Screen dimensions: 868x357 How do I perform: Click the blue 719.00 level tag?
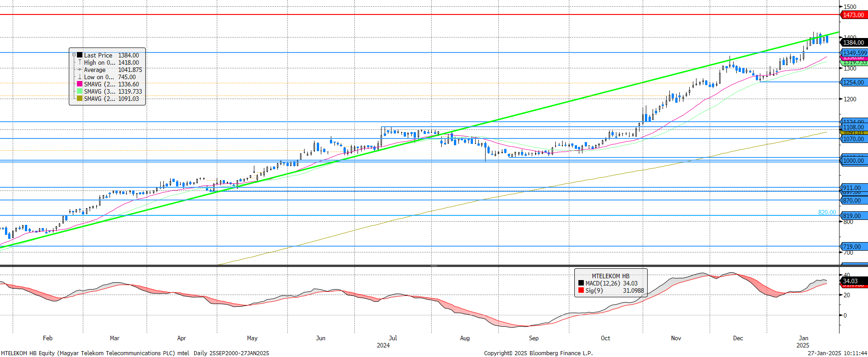[854, 247]
